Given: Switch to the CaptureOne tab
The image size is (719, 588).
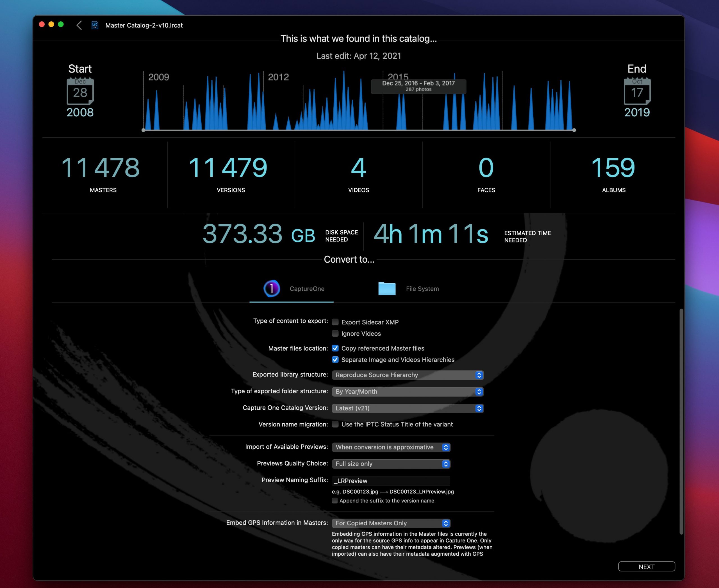Looking at the screenshot, I should point(292,289).
